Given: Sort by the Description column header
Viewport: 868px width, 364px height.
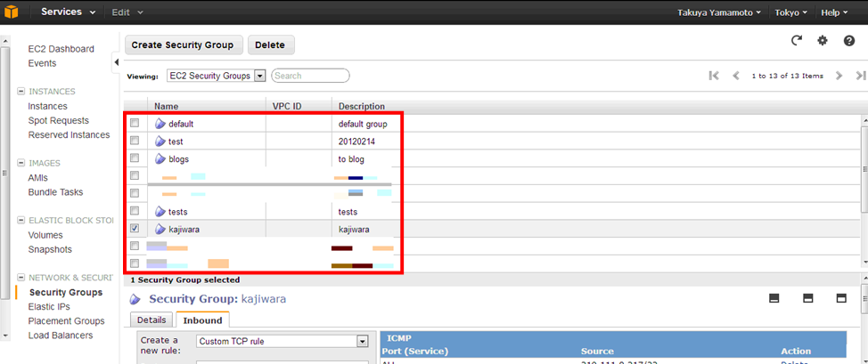Looking at the screenshot, I should tap(362, 106).
